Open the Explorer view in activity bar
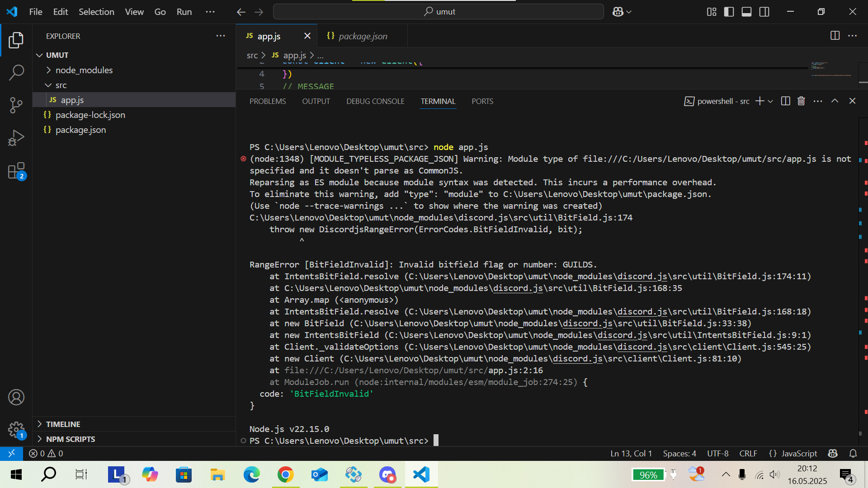 pyautogui.click(x=16, y=40)
